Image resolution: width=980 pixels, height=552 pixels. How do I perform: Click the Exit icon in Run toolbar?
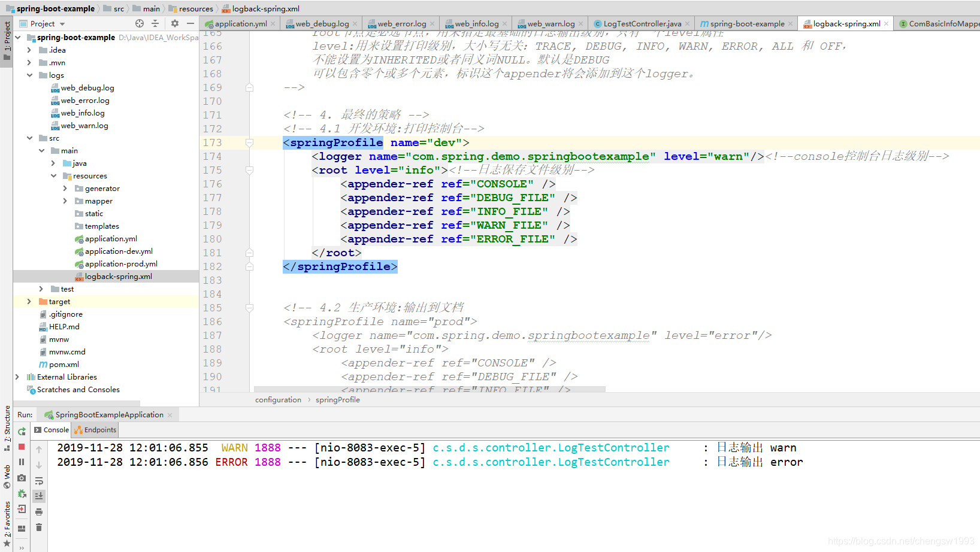[22, 509]
